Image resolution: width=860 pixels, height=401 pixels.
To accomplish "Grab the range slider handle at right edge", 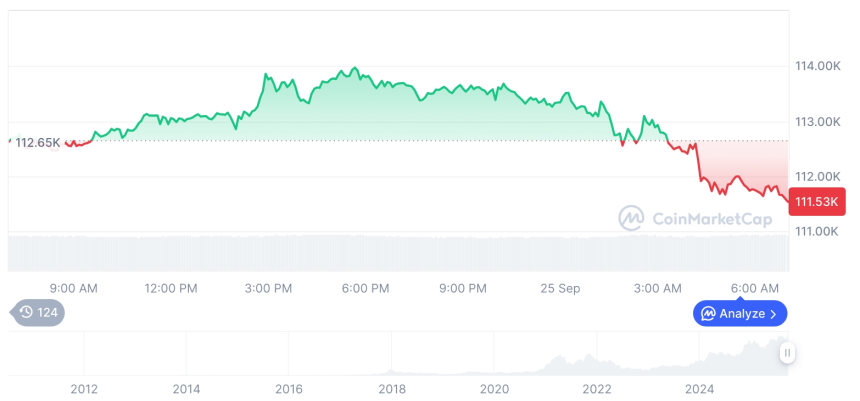I will (x=788, y=353).
